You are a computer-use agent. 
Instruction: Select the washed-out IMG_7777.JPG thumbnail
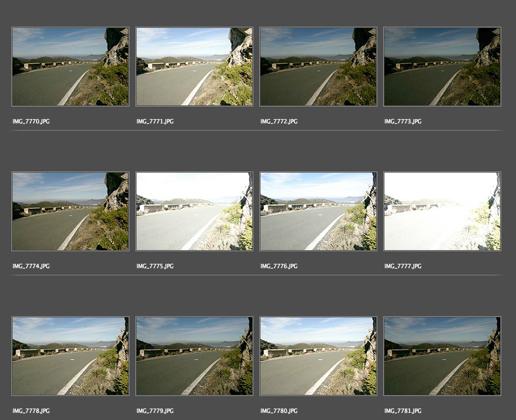tap(442, 211)
